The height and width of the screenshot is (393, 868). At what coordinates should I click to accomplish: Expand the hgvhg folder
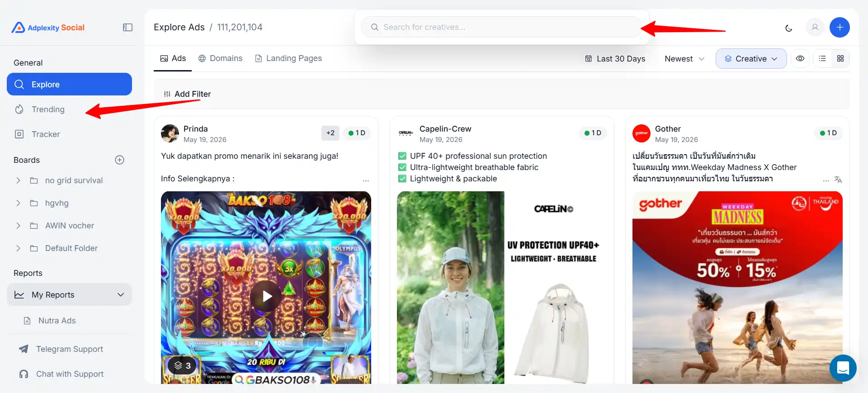pos(18,203)
